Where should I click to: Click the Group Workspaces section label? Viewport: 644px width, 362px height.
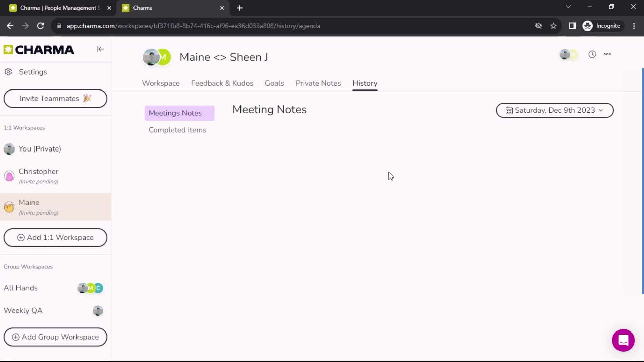28,267
